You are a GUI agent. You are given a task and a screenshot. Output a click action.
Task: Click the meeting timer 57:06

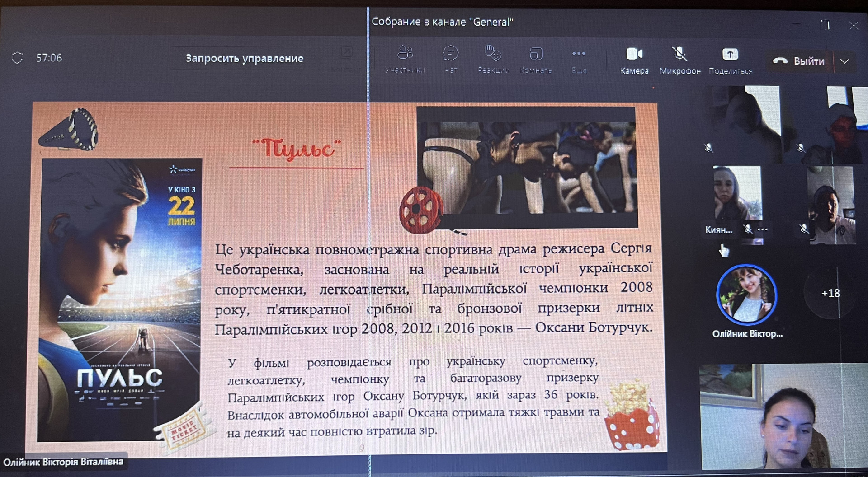click(x=49, y=58)
